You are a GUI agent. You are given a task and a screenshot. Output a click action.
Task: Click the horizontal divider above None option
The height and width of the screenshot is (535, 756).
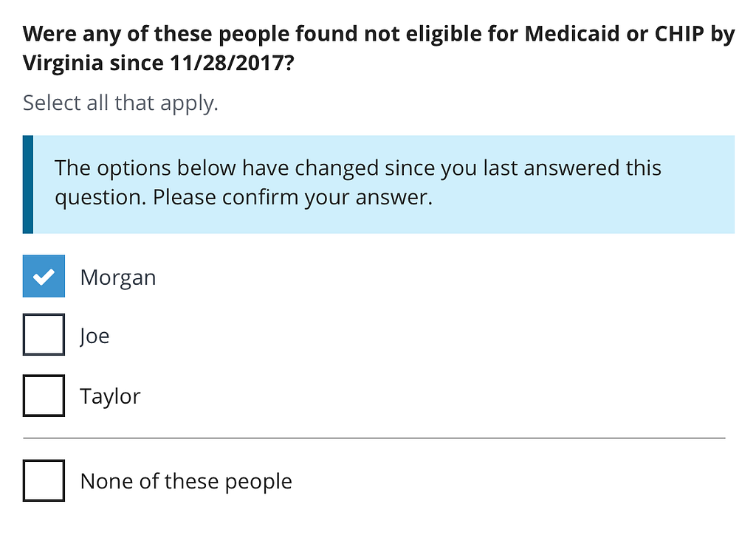point(374,438)
